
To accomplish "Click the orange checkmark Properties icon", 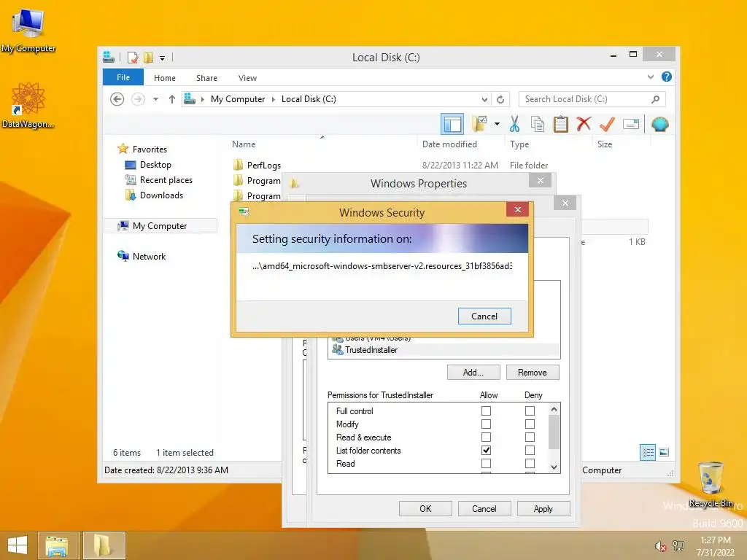I will click(x=607, y=124).
